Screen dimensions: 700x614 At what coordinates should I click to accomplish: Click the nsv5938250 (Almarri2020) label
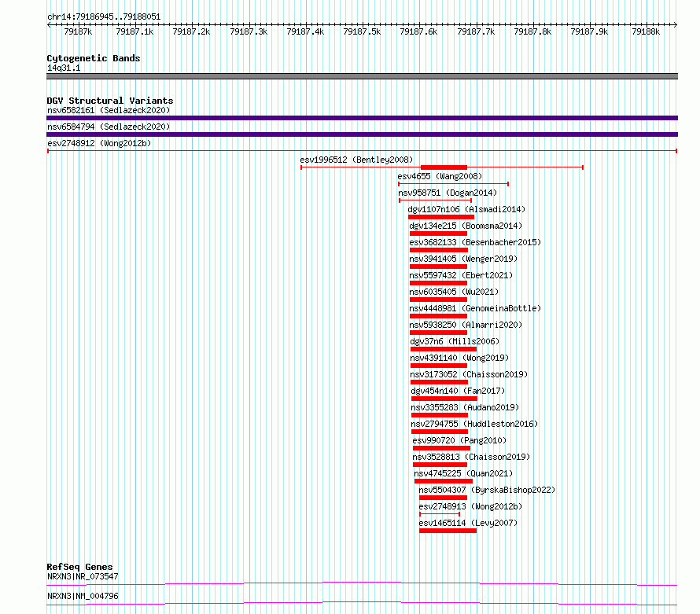click(466, 325)
